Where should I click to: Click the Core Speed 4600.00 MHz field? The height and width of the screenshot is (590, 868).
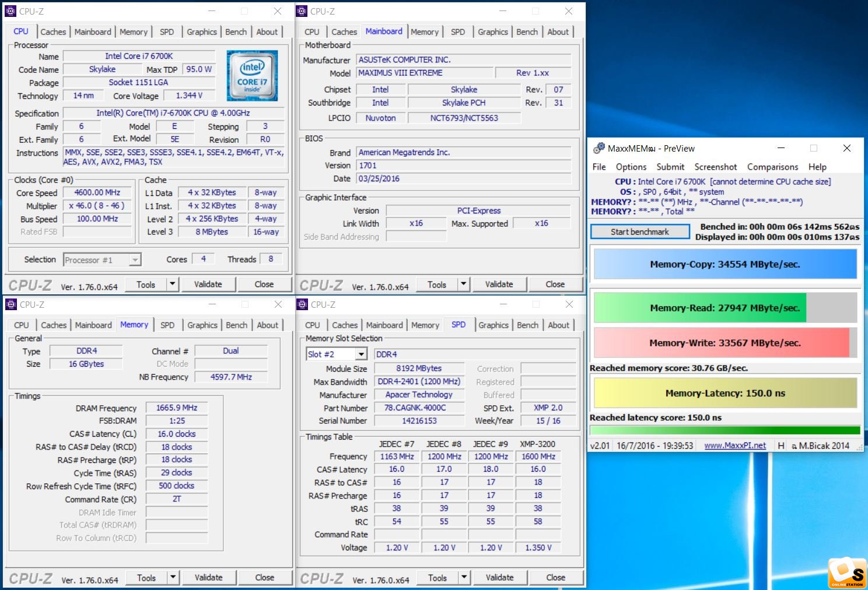tap(97, 193)
